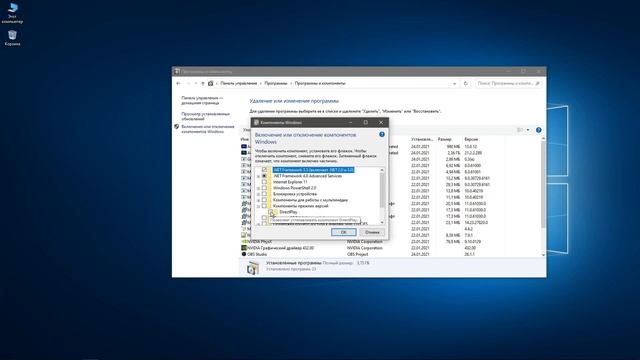Viewport: 640px width, 360px height.
Task: Select '.NET Framework 3.5' row text
Action: [313, 170]
